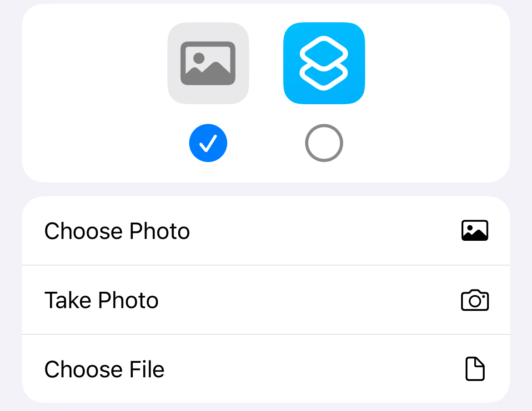Viewport: 532px width, 411px height.
Task: Click the camera icon beside Take Photo
Action: tap(475, 300)
